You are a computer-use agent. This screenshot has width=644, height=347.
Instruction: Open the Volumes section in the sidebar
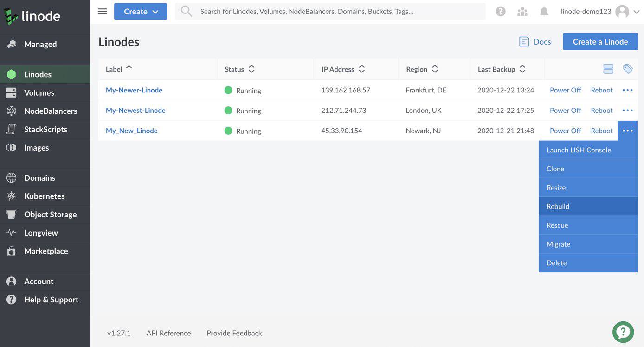39,92
